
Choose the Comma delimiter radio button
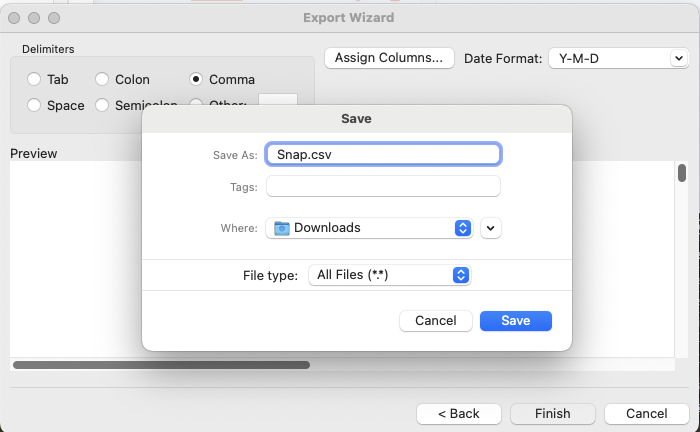coord(196,79)
